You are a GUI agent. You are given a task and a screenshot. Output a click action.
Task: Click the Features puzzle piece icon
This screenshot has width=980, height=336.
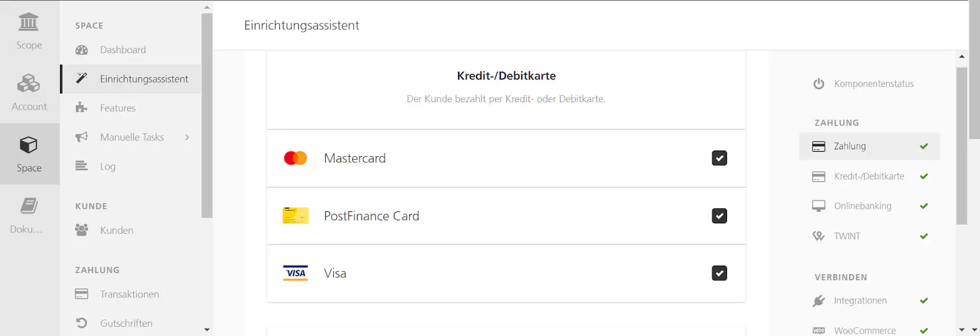81,108
